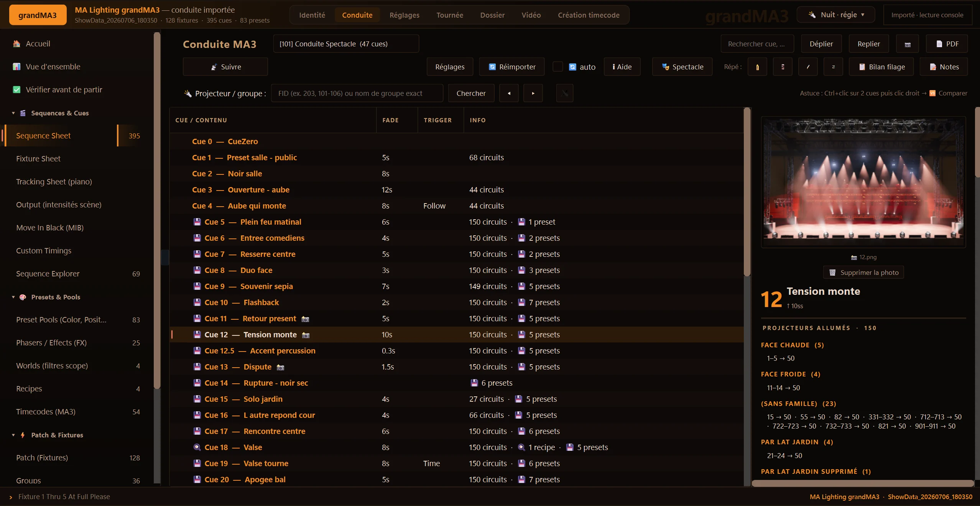This screenshot has width=980, height=506.
Task: Open the Nuit · régie theme dropdown
Action: [836, 15]
